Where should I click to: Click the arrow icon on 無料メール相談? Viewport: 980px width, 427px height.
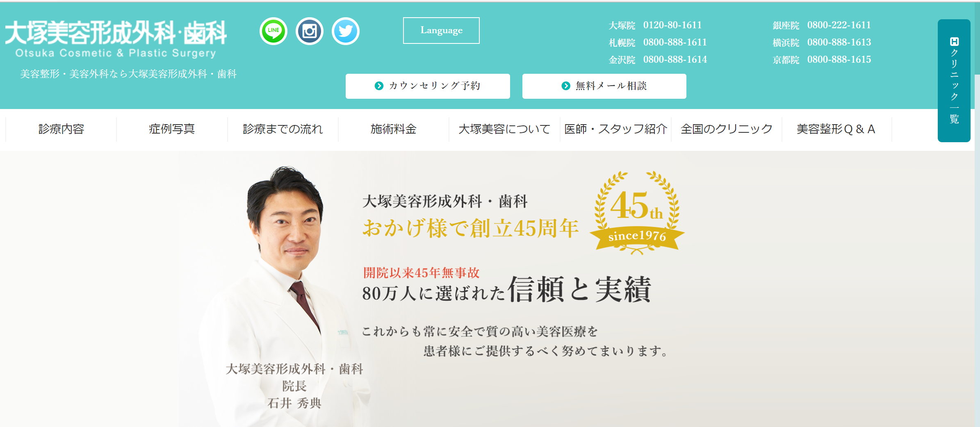click(566, 86)
